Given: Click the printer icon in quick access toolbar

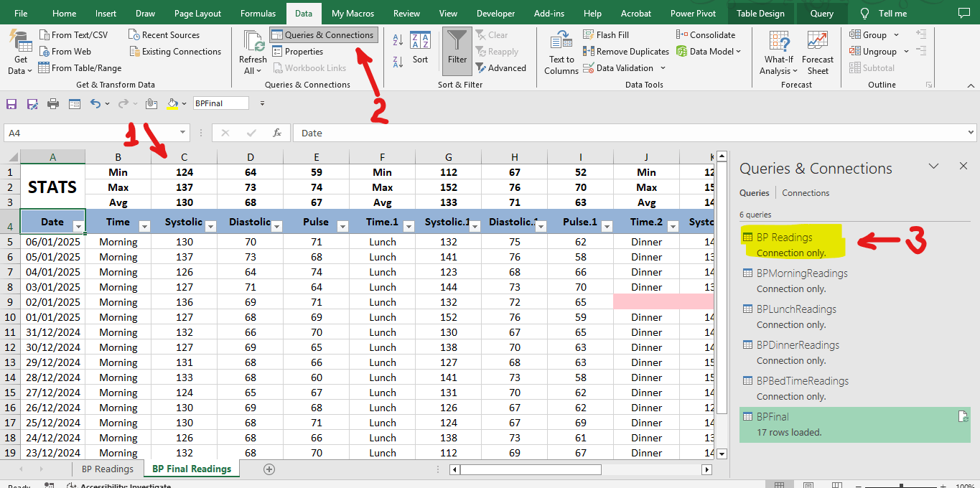Looking at the screenshot, I should [x=53, y=103].
